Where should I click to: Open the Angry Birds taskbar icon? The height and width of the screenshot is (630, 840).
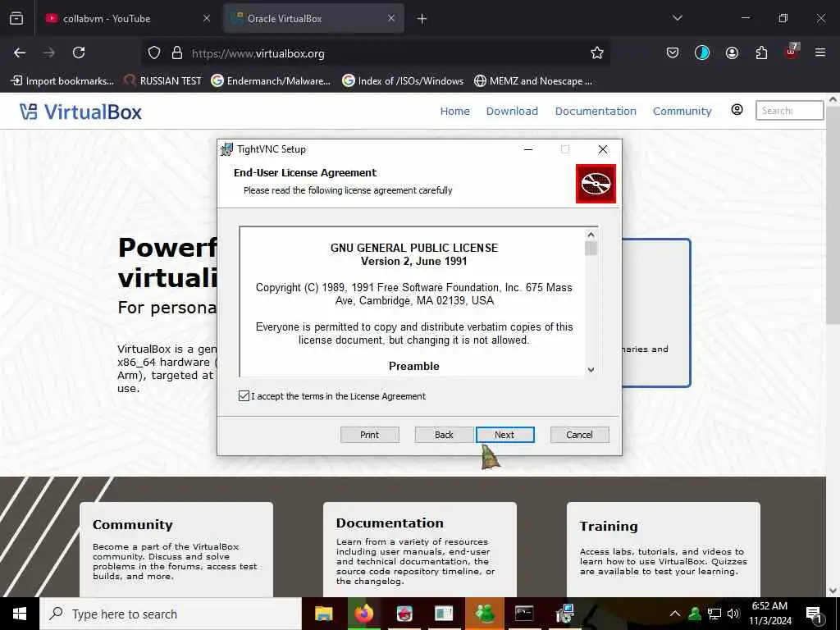click(404, 614)
